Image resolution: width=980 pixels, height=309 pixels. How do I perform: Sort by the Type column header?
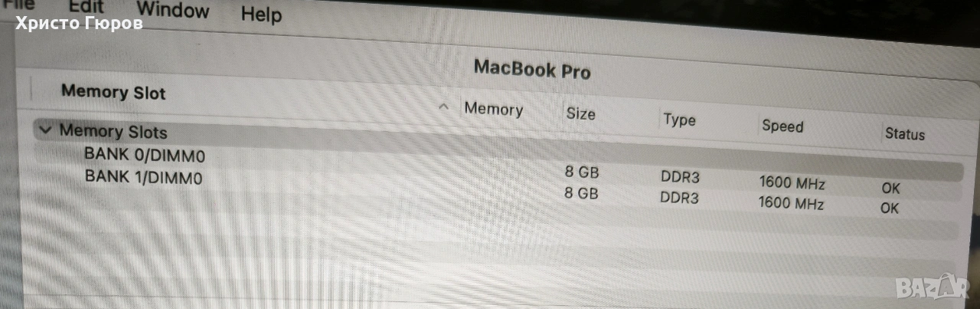[679, 120]
